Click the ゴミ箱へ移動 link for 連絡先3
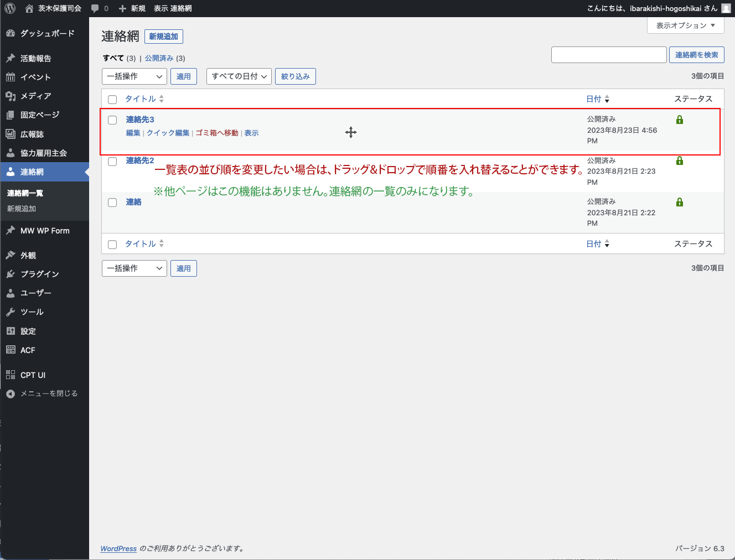Screen dimensions: 735x560 pyautogui.click(x=217, y=133)
